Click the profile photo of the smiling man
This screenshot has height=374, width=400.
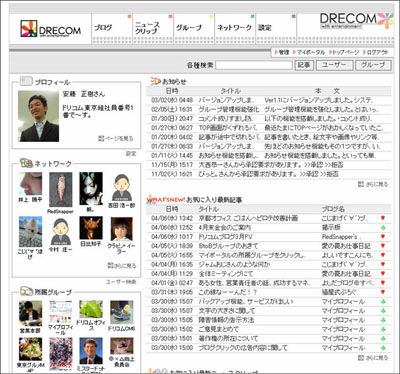pos(38,116)
